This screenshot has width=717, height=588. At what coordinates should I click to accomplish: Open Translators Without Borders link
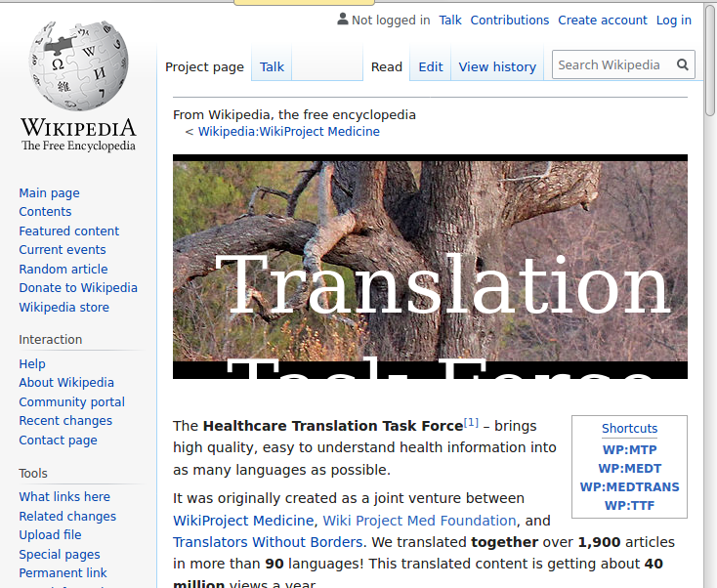[x=268, y=542]
